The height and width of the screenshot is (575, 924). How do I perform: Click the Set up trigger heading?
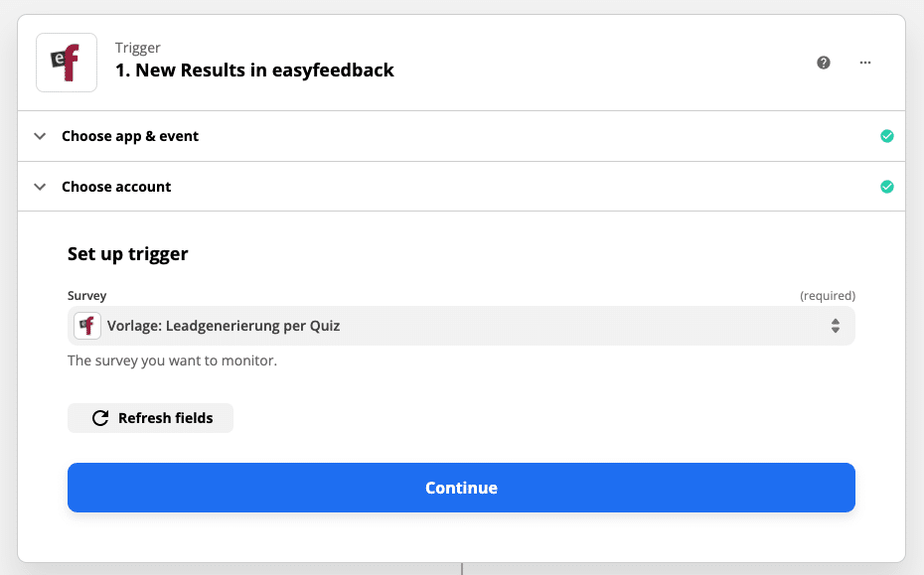pos(127,253)
